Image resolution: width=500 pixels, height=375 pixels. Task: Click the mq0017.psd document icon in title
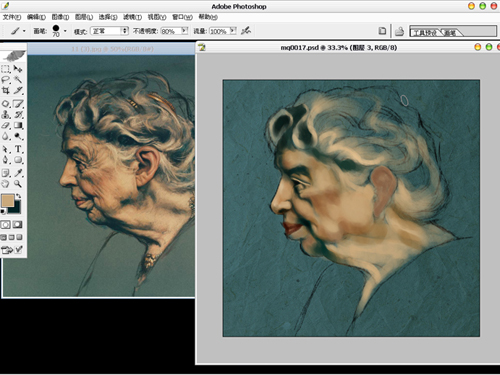pos(202,47)
